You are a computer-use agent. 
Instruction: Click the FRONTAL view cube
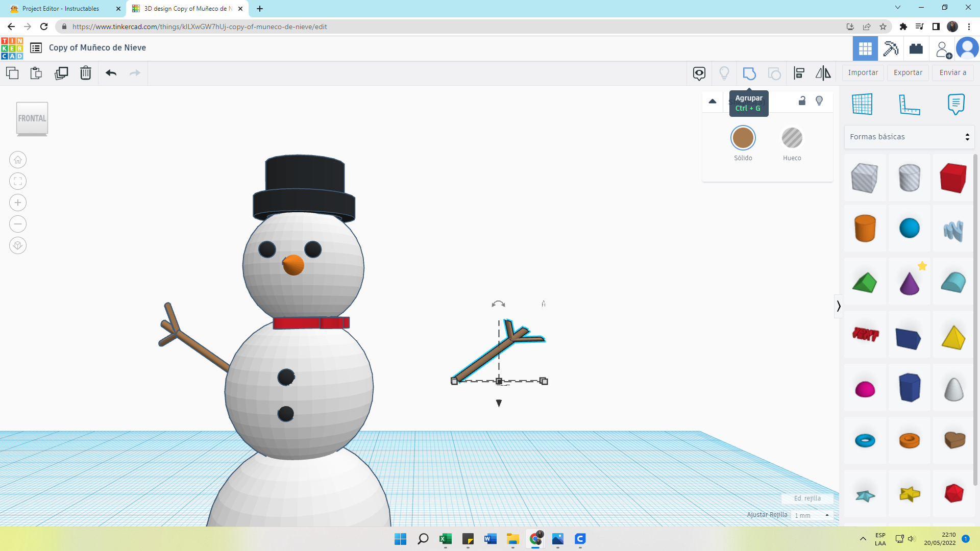(32, 118)
